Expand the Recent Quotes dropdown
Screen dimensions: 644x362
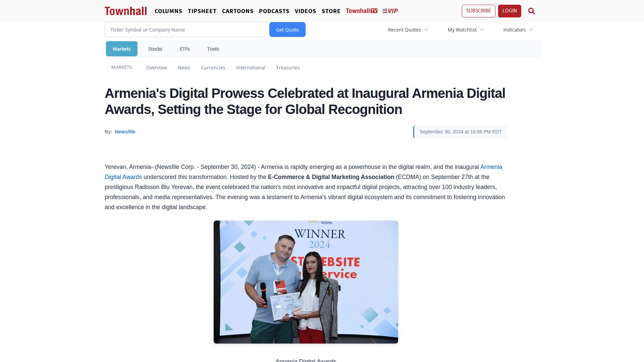tap(408, 30)
